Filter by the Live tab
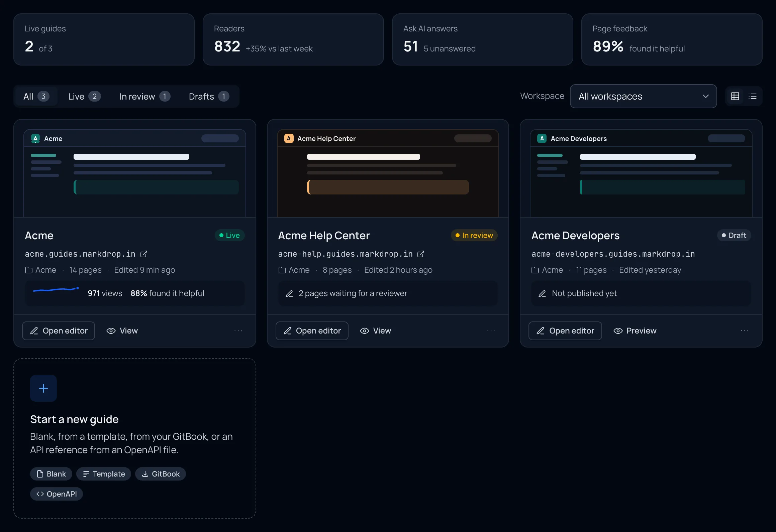The width and height of the screenshot is (776, 532). pyautogui.click(x=84, y=97)
